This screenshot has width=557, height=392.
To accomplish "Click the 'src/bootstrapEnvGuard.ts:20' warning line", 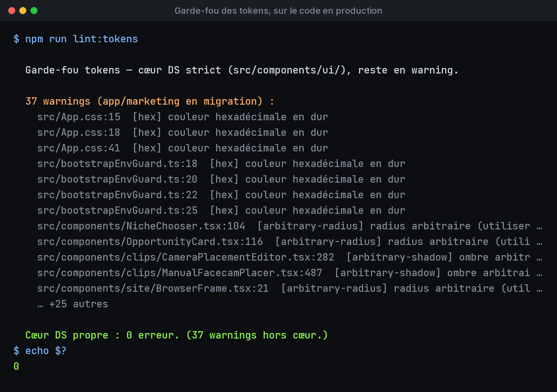I will [221, 179].
